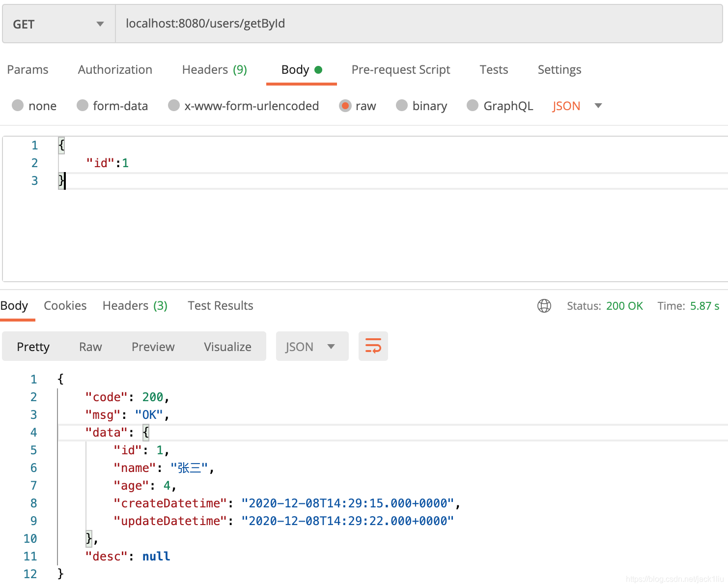
Task: Click the response time 5.87 s
Action: pos(704,306)
